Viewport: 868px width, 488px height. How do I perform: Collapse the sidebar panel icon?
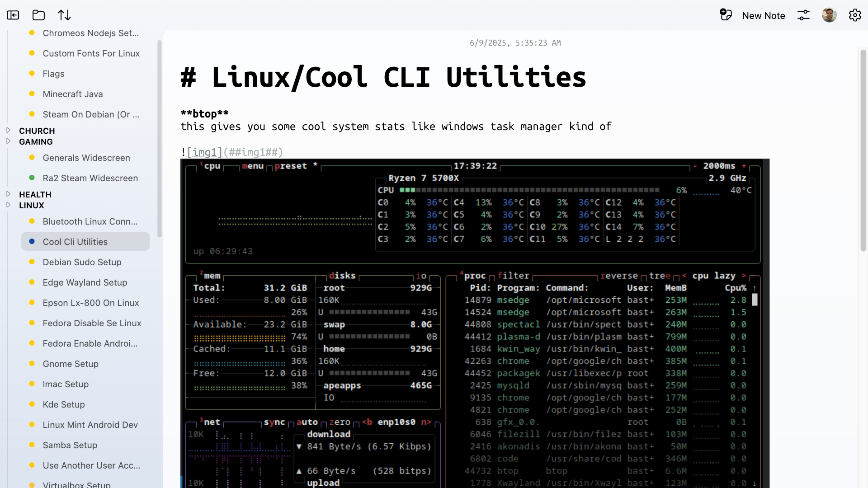(13, 15)
